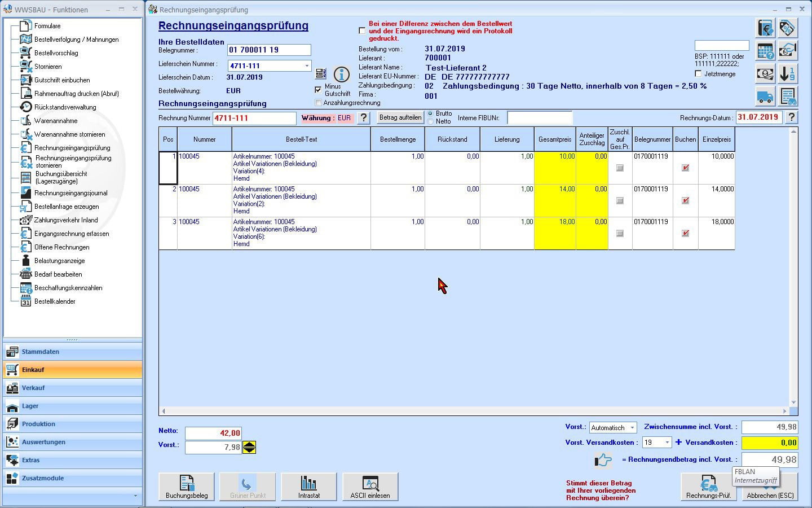Click the table's vertical scrollbar down arrow
This screenshot has width=812, height=508.
(793, 402)
